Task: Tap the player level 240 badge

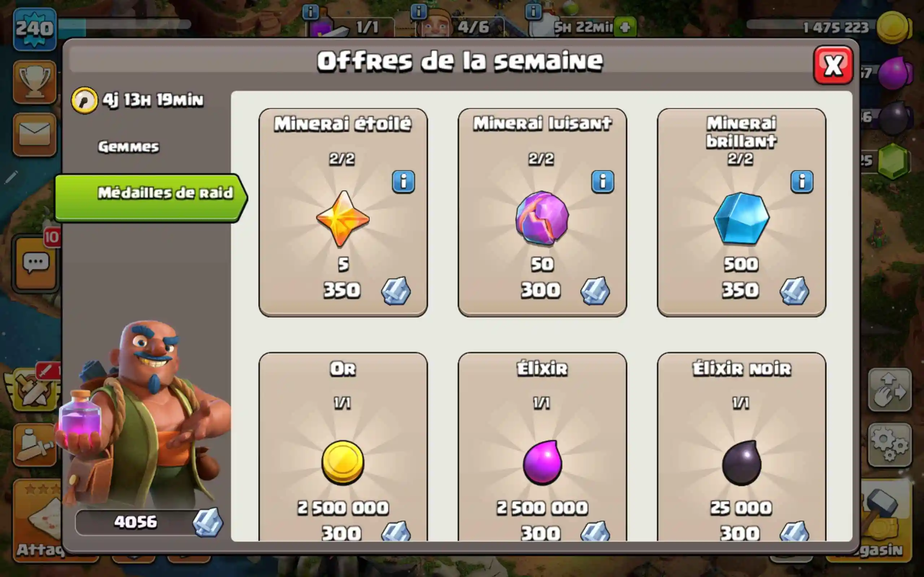Action: pyautogui.click(x=34, y=29)
